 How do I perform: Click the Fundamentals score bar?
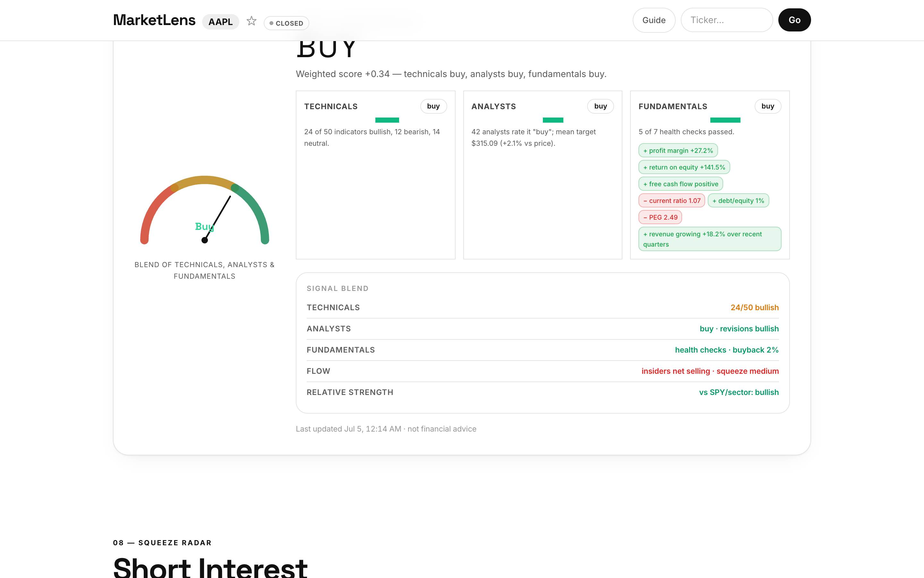[x=725, y=120]
